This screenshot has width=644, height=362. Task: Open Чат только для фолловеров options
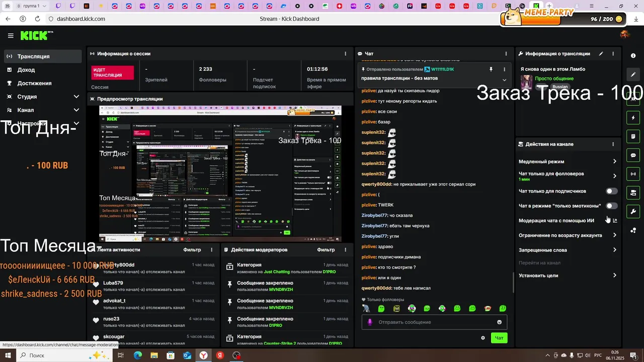coord(568,176)
